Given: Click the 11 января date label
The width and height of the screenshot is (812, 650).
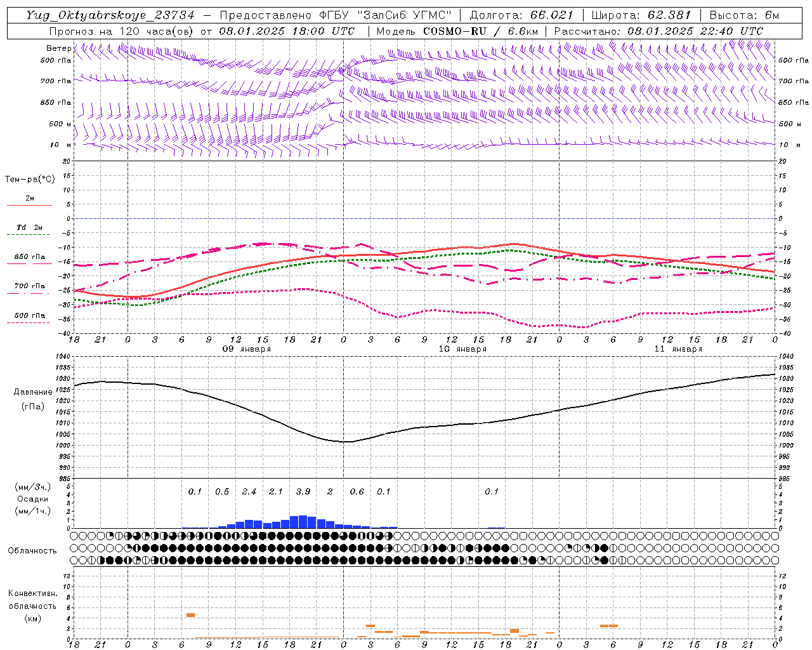Looking at the screenshot, I should [678, 349].
